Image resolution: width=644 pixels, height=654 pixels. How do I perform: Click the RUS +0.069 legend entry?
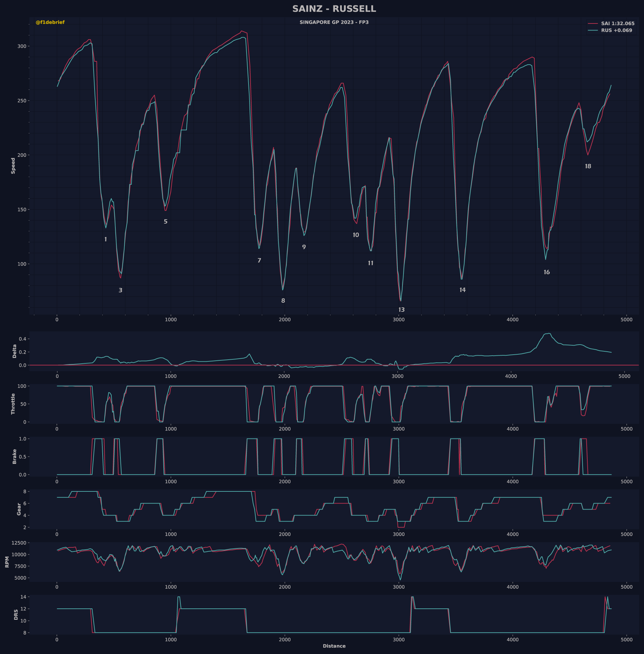(x=616, y=31)
